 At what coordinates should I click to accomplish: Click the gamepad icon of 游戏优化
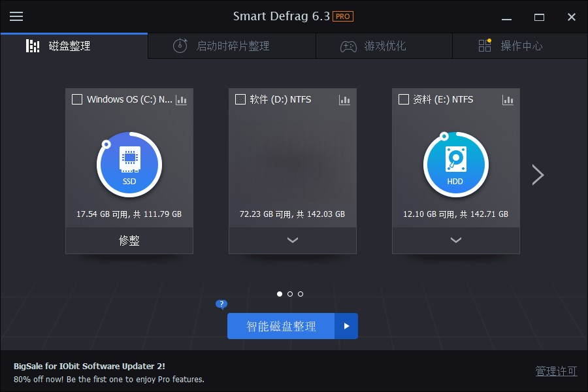pyautogui.click(x=348, y=46)
